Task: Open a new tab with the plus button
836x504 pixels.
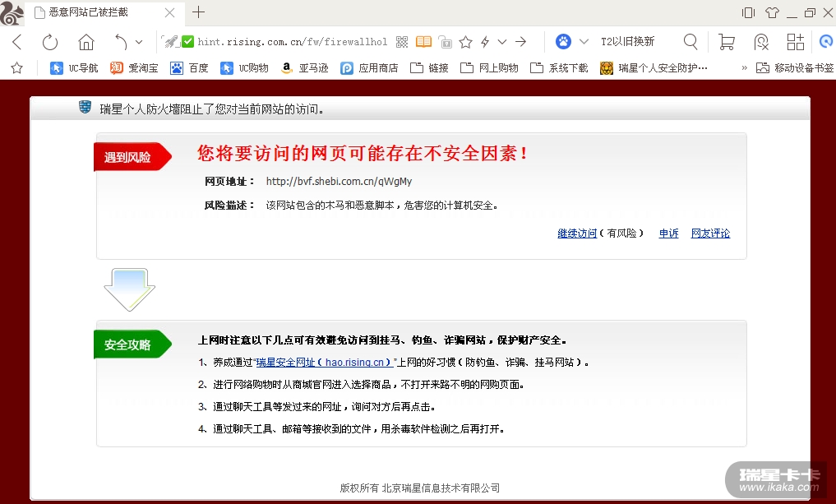Action: click(198, 12)
